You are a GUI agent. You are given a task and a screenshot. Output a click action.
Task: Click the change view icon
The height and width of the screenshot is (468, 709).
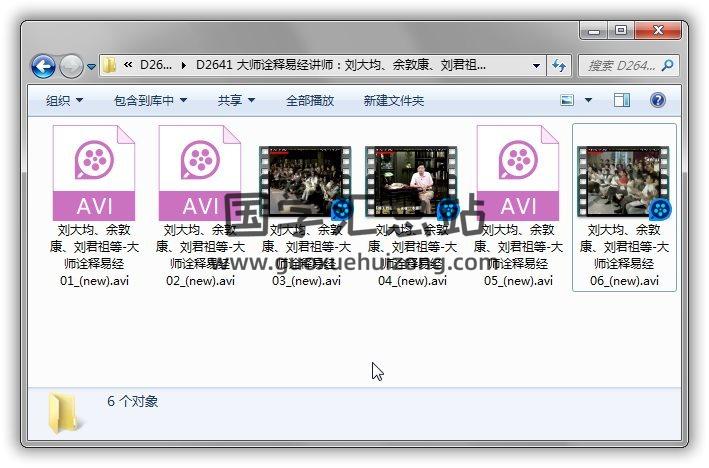point(567,100)
